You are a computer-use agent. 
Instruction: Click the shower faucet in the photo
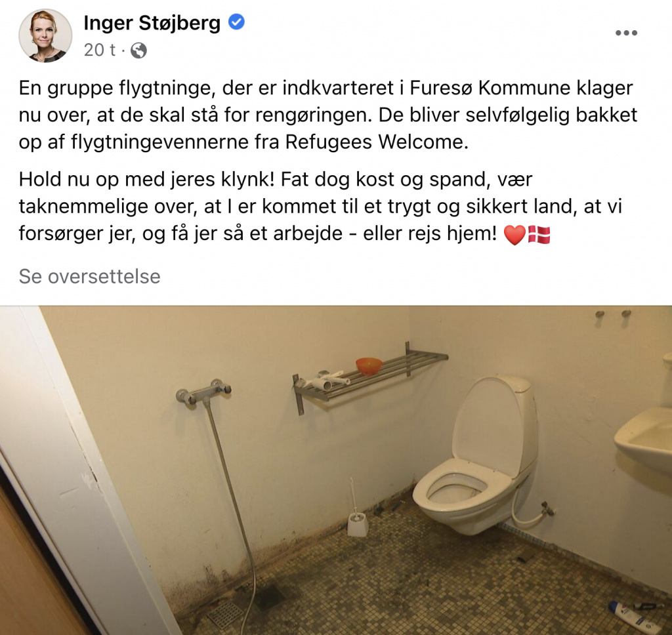(203, 391)
